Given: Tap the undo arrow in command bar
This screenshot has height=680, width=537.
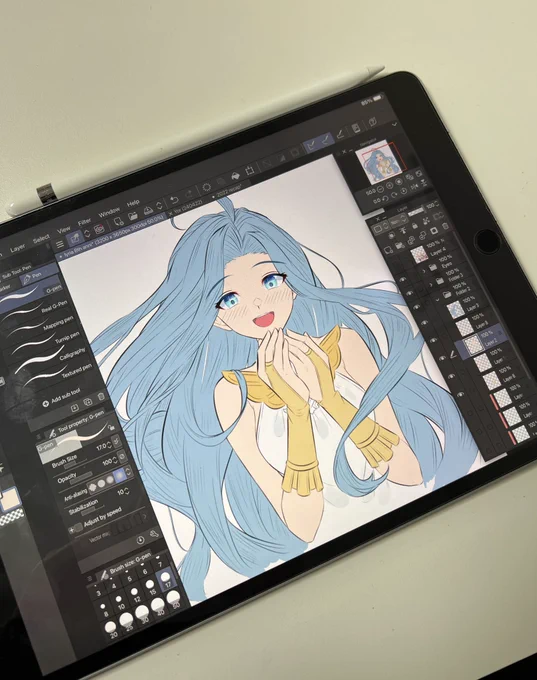Looking at the screenshot, I should [174, 200].
